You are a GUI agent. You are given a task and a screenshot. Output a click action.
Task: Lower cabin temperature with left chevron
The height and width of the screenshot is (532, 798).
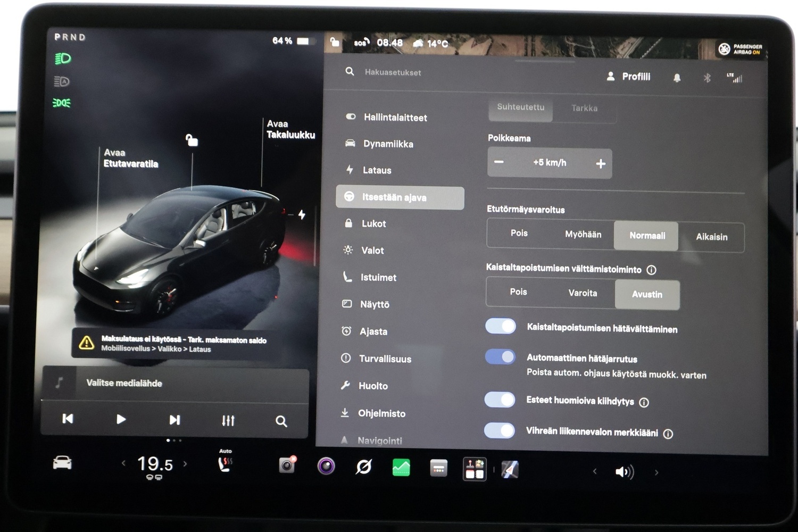[123, 463]
